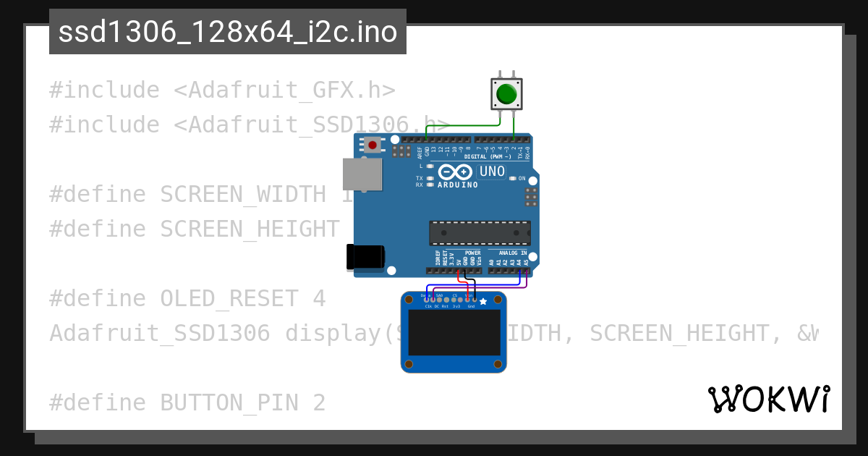The width and height of the screenshot is (868, 456).
Task: Click the #include Adafruit_GFX.h code line
Action: click(222, 90)
